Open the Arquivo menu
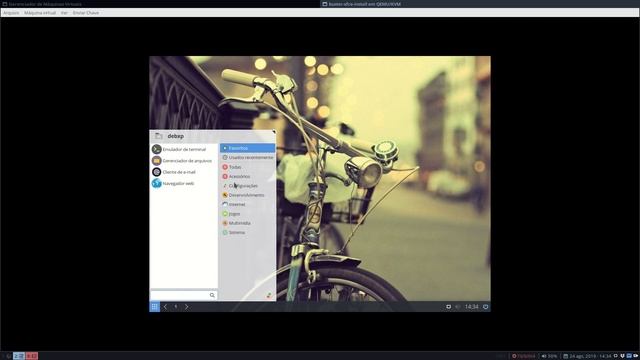 pyautogui.click(x=11, y=13)
